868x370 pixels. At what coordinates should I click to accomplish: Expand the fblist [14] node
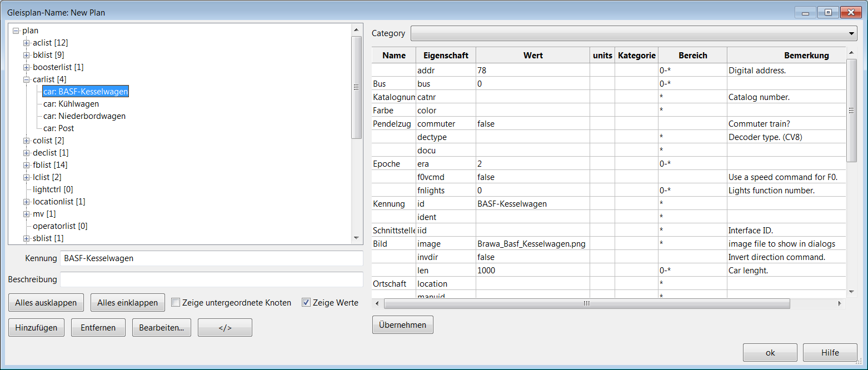tap(26, 165)
